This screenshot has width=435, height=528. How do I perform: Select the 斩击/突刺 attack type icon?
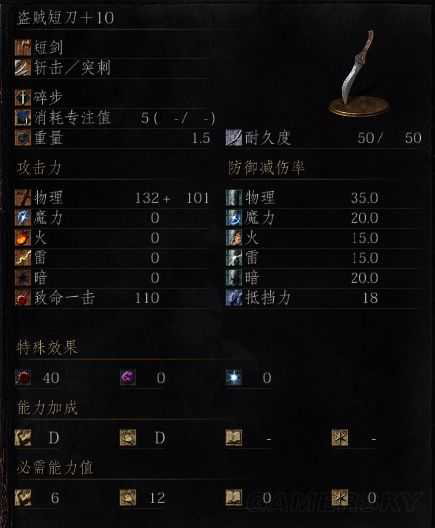coord(23,68)
